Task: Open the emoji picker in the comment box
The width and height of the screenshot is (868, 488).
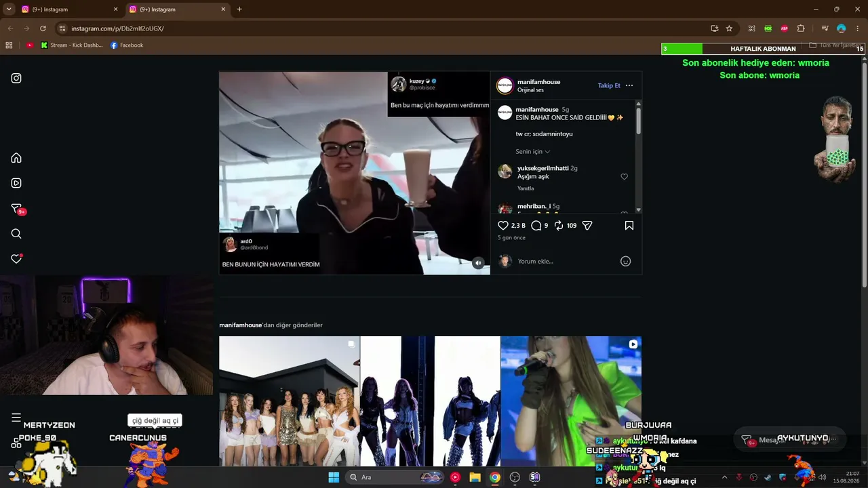Action: (x=626, y=261)
